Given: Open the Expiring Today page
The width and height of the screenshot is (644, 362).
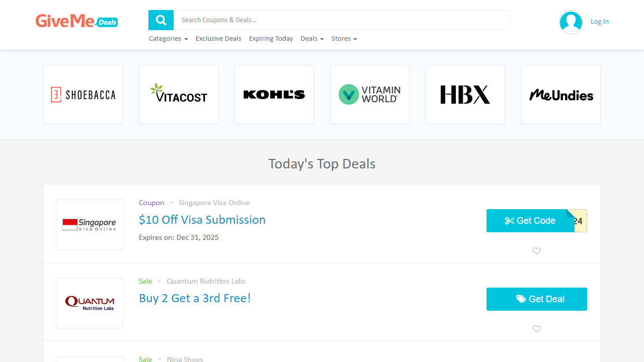Looking at the screenshot, I should click(x=271, y=39).
